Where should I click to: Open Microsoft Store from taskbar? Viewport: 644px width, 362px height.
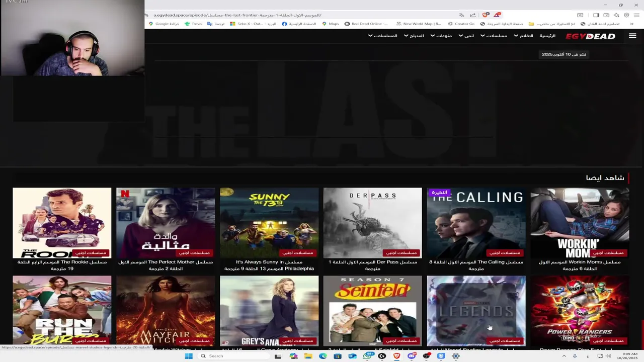(x=338, y=356)
